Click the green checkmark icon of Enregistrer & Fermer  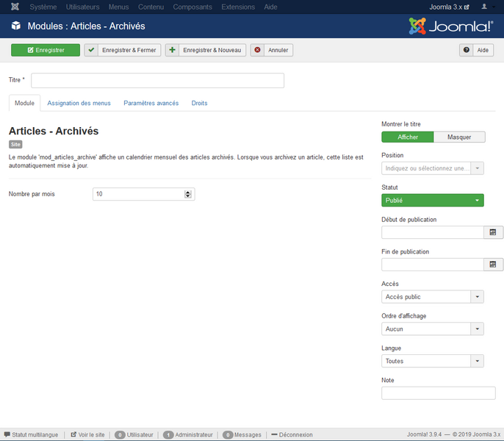pos(91,50)
